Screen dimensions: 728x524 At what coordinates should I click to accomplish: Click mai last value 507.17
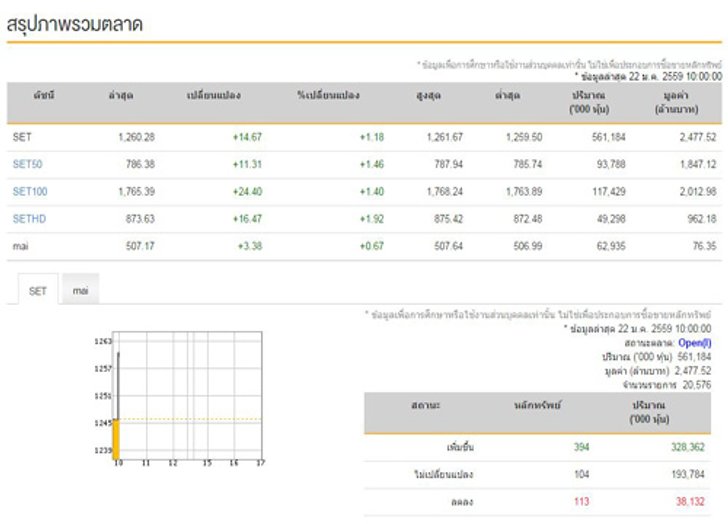click(x=140, y=246)
